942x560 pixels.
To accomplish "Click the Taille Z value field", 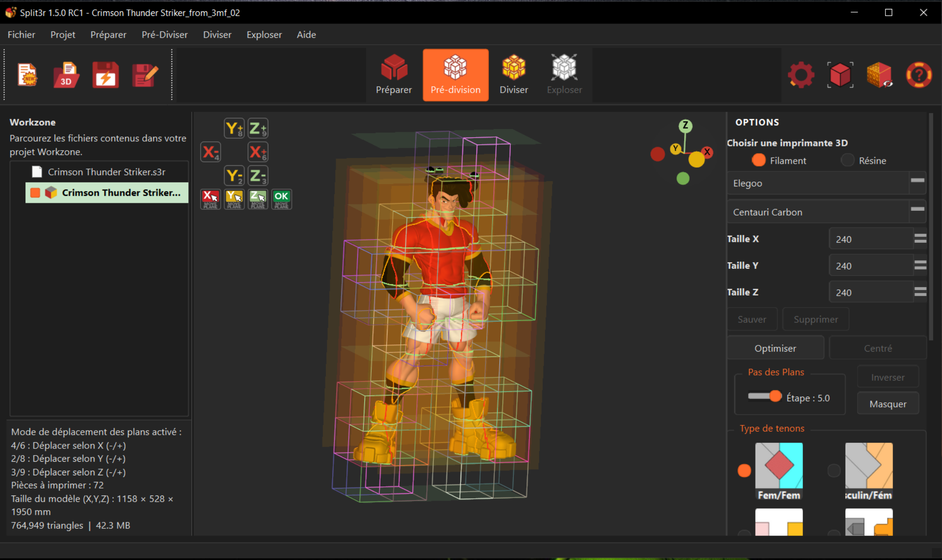I will point(871,292).
